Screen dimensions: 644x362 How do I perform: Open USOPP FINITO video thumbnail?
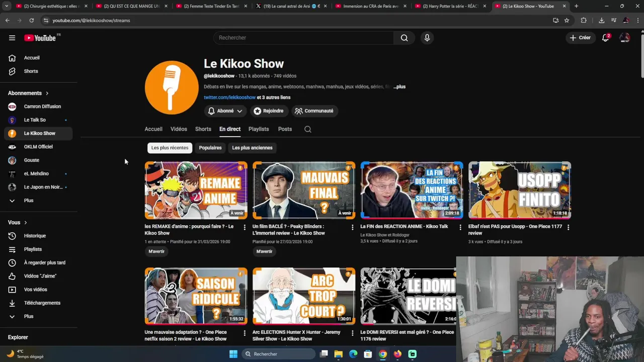[520, 190]
